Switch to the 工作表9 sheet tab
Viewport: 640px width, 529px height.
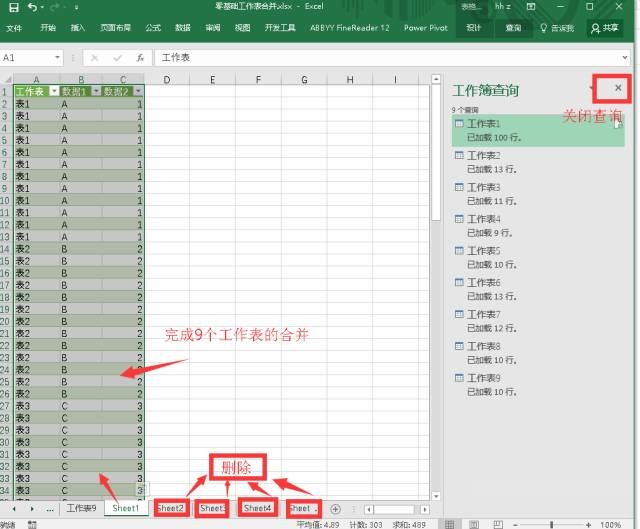(x=81, y=508)
